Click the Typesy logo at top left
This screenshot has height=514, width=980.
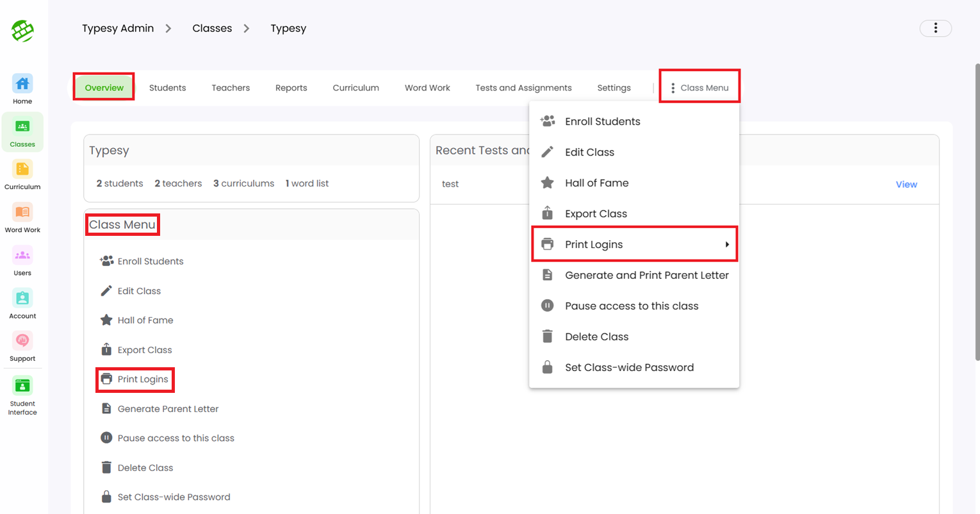22,30
